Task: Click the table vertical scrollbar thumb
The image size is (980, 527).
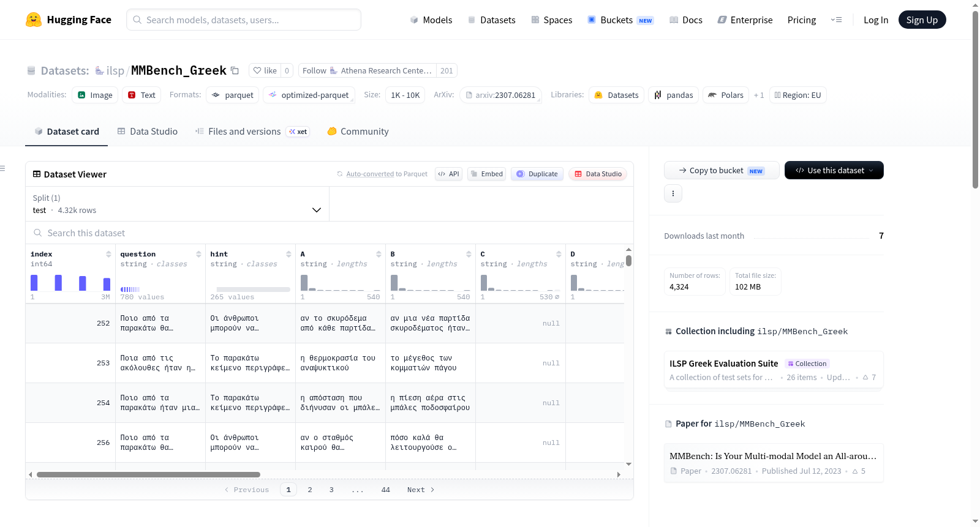Action: tap(628, 261)
